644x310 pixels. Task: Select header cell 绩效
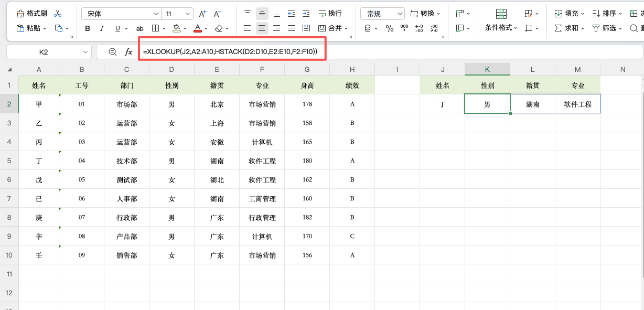[x=352, y=85]
